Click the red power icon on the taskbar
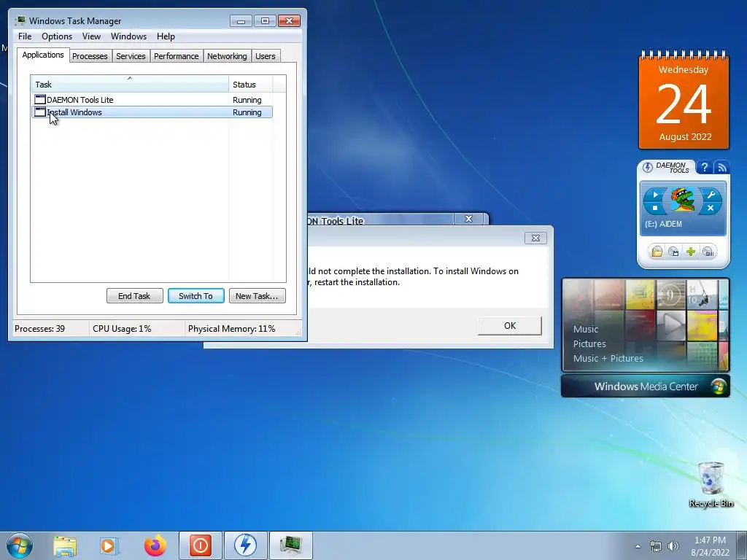 200,545
